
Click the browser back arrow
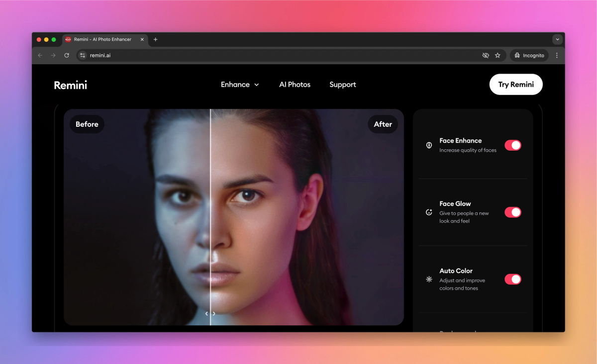coord(40,55)
